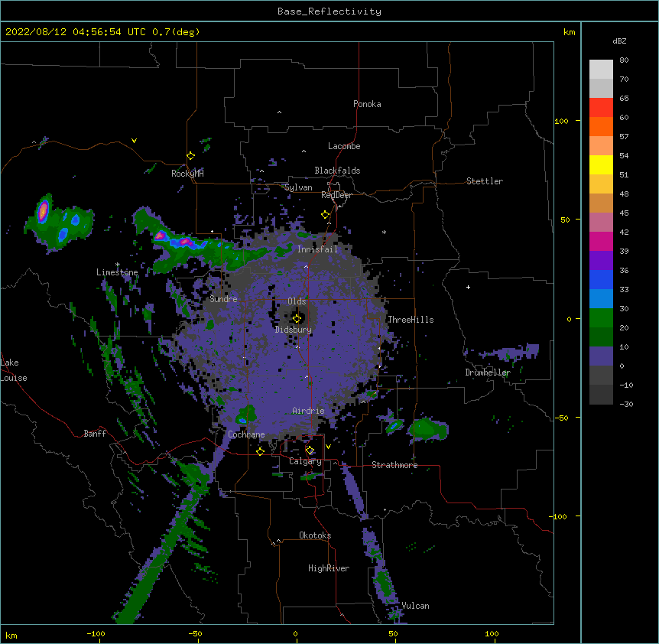Click the Innisfail city label
659x644 pixels.
pyautogui.click(x=317, y=249)
